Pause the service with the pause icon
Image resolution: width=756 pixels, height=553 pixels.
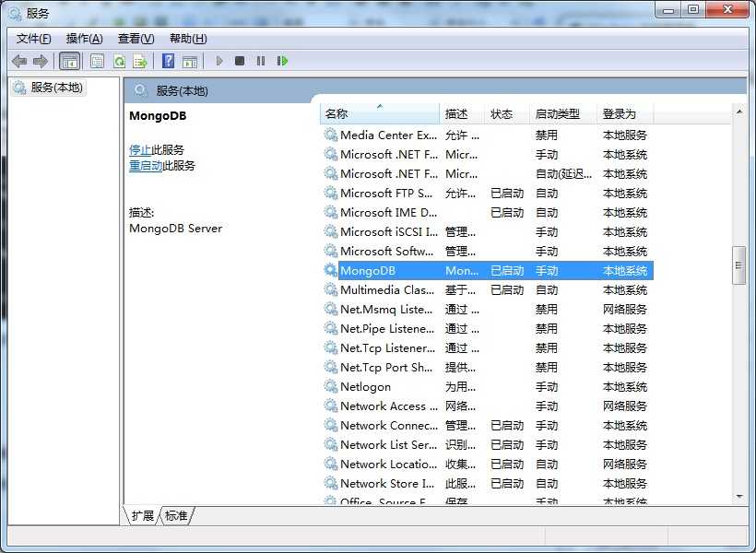click(x=261, y=61)
